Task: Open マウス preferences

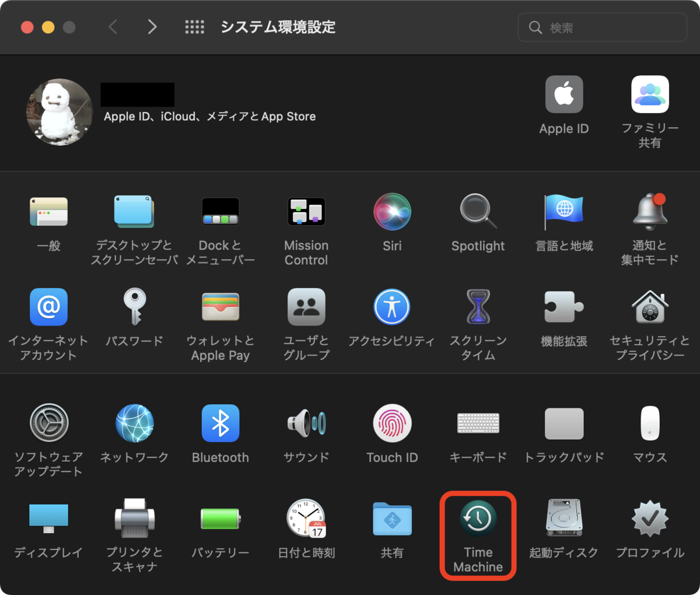Action: pyautogui.click(x=650, y=423)
